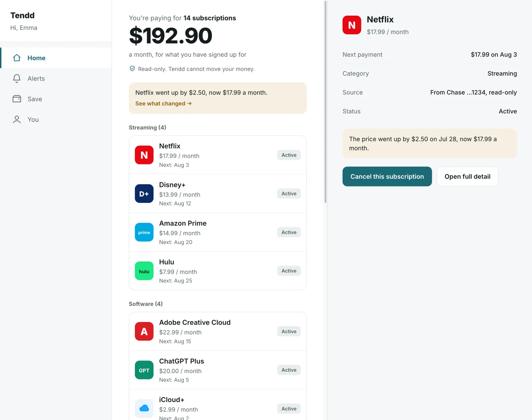Screen dimensions: 532x420
Task: Open the You account section
Action: (56, 120)
